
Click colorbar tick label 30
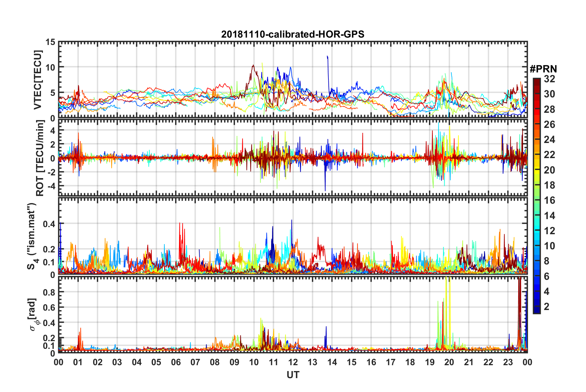click(x=549, y=94)
